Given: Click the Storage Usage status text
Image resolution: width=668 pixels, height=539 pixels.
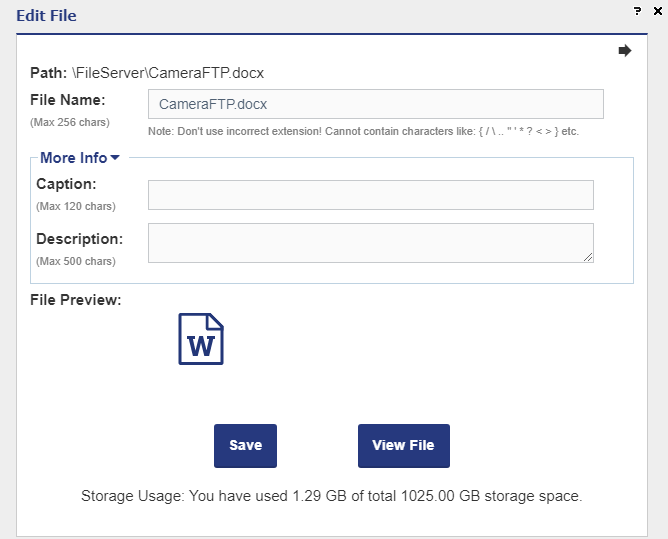Looking at the screenshot, I should click(331, 496).
